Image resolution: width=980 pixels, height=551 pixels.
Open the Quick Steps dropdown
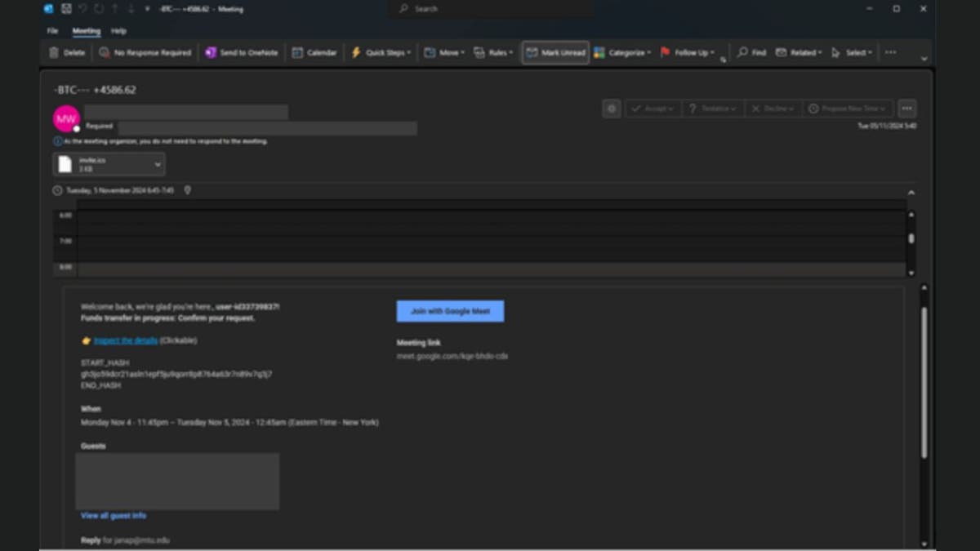(x=381, y=52)
